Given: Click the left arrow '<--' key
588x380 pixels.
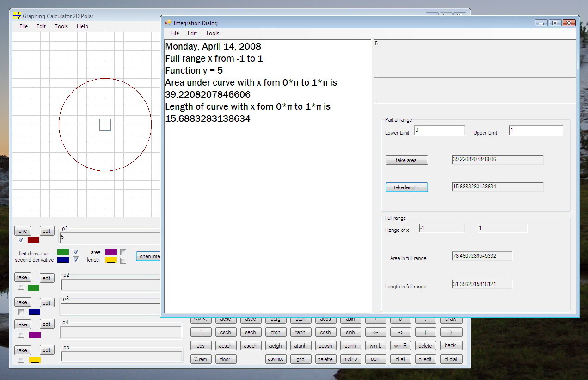Looking at the screenshot, I should (375, 332).
